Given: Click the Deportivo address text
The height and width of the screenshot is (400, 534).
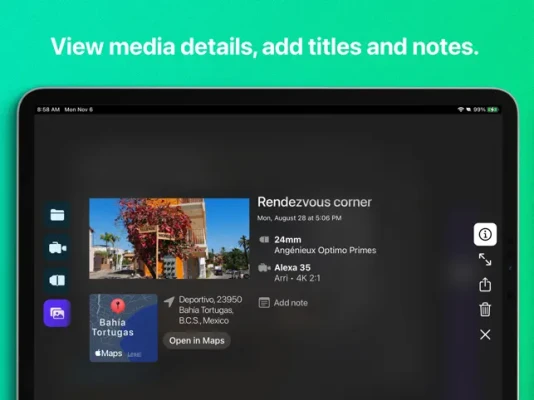Looking at the screenshot, I should click(x=210, y=310).
